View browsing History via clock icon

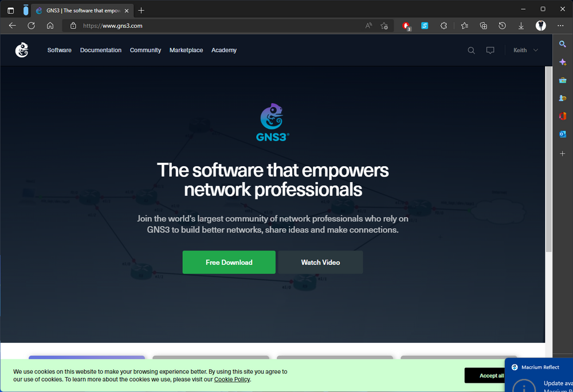pyautogui.click(x=502, y=25)
